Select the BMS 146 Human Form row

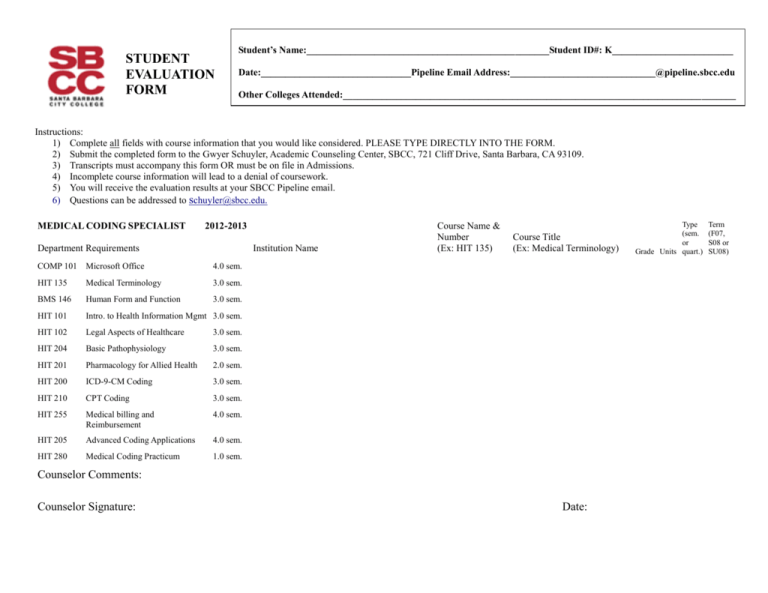[x=140, y=299]
